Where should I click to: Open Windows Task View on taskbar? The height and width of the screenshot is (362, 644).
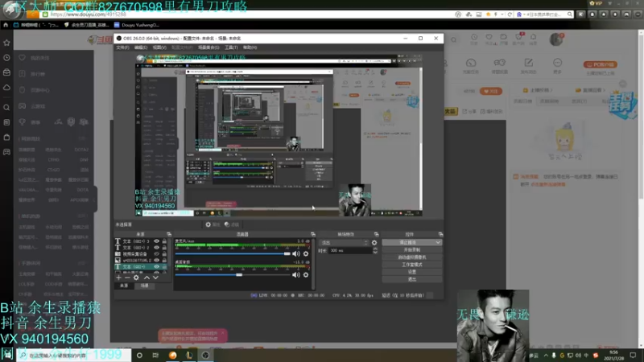pyautogui.click(x=155, y=355)
